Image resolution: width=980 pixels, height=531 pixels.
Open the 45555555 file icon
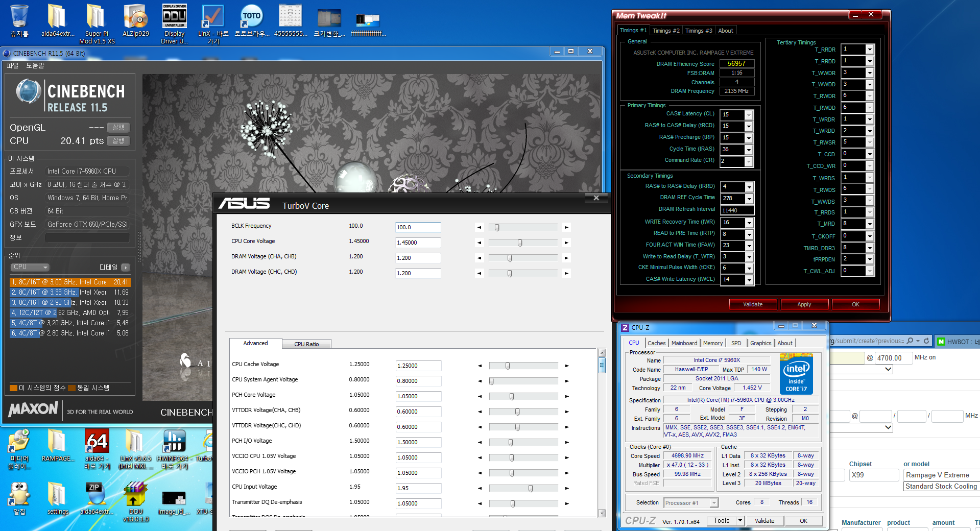coord(291,20)
